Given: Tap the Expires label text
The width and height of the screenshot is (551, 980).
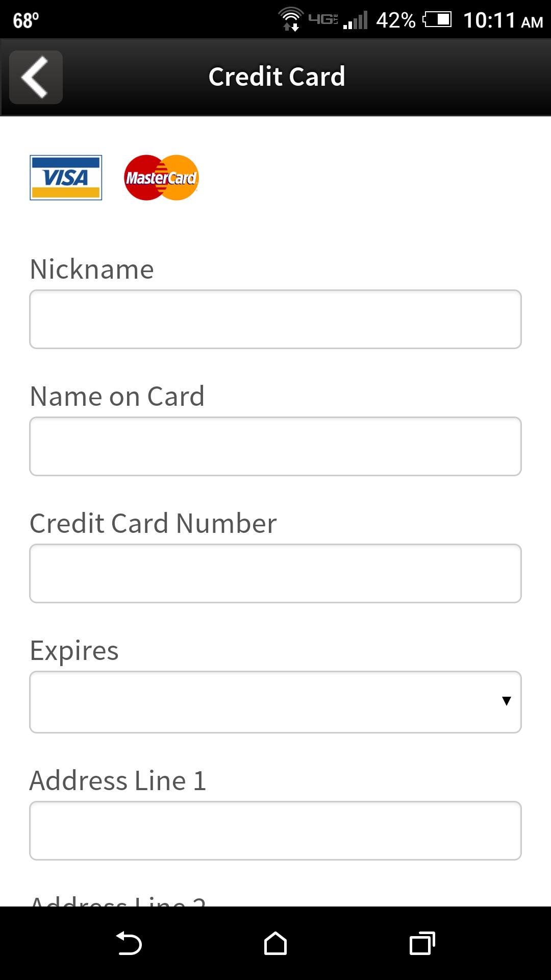Looking at the screenshot, I should point(74,651).
